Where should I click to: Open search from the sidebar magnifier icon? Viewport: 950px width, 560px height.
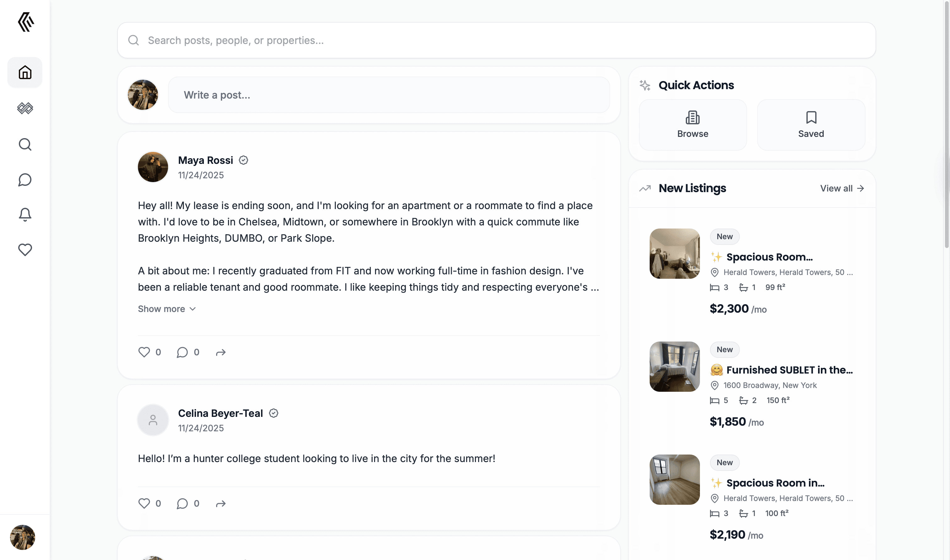coord(25,144)
